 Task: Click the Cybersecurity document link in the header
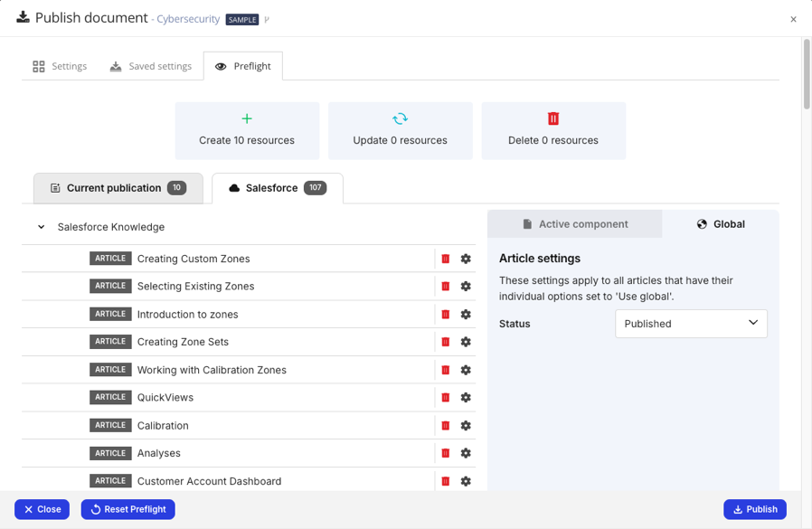point(186,18)
